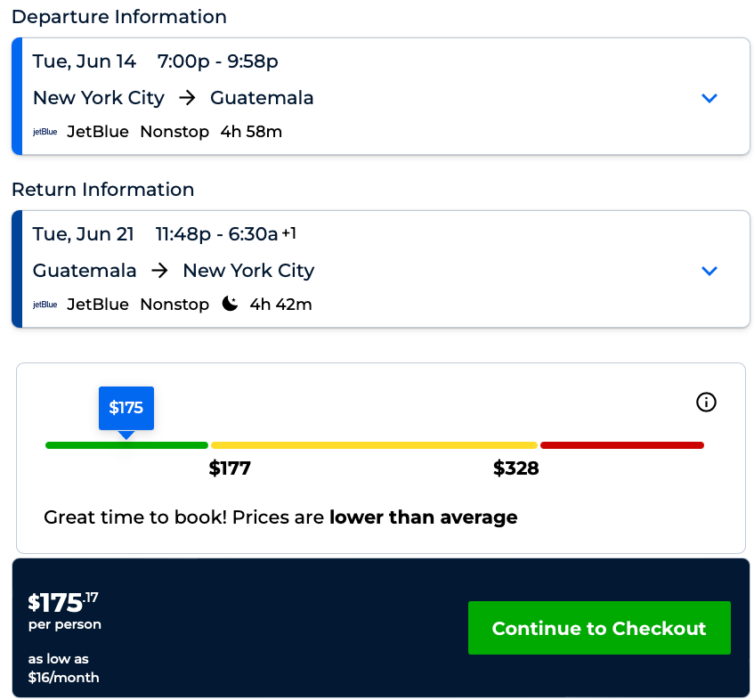Click the $177 price threshold label
This screenshot has width=754, height=700.
point(230,468)
